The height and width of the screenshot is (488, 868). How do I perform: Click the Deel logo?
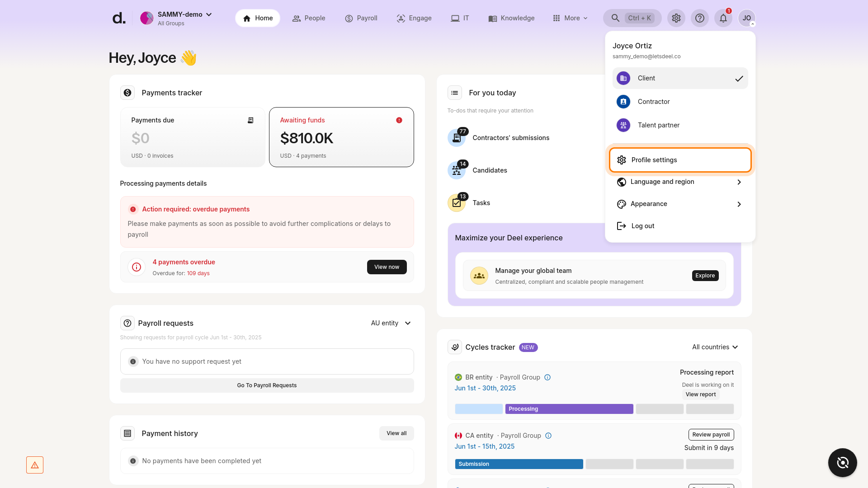click(119, 18)
